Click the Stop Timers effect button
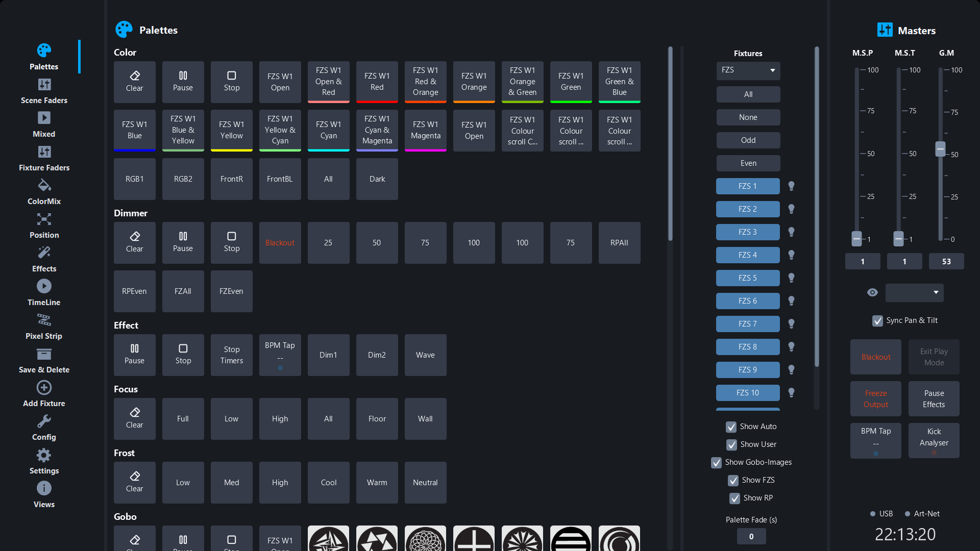This screenshot has width=980, height=551. pyautogui.click(x=231, y=355)
